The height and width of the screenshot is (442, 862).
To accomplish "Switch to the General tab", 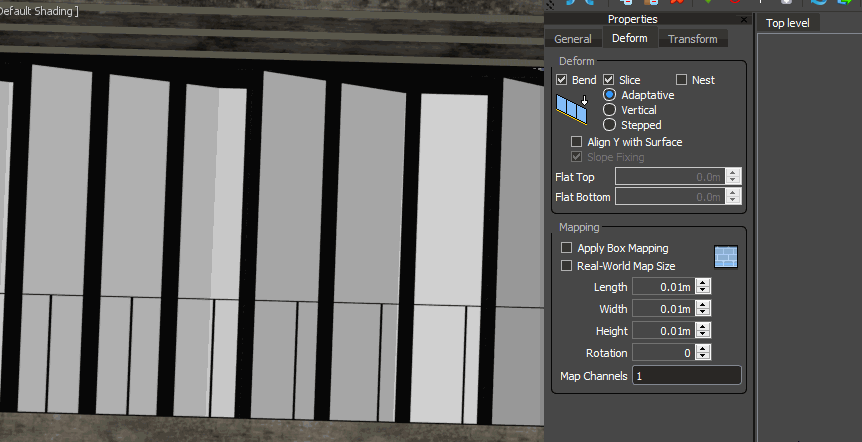I will (x=573, y=39).
